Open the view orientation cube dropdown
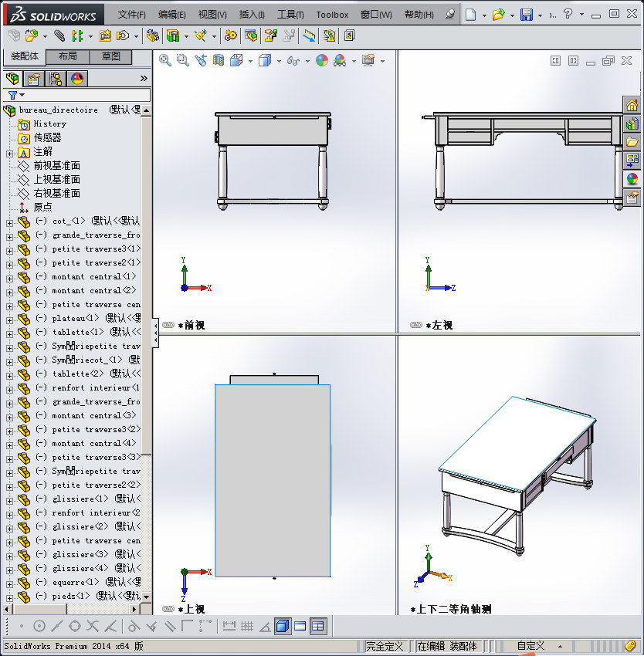The width and height of the screenshot is (644, 656). [x=249, y=60]
